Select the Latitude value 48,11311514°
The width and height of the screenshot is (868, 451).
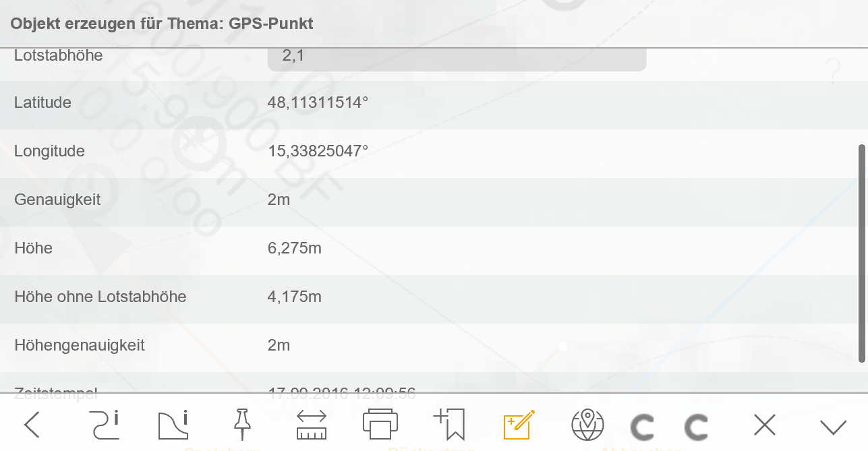click(x=318, y=103)
